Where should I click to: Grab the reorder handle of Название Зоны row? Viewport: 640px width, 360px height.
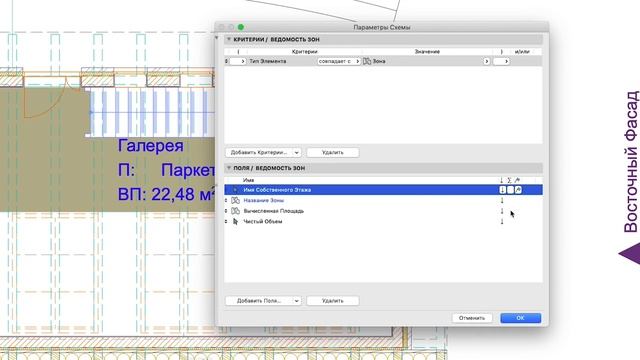point(226,200)
